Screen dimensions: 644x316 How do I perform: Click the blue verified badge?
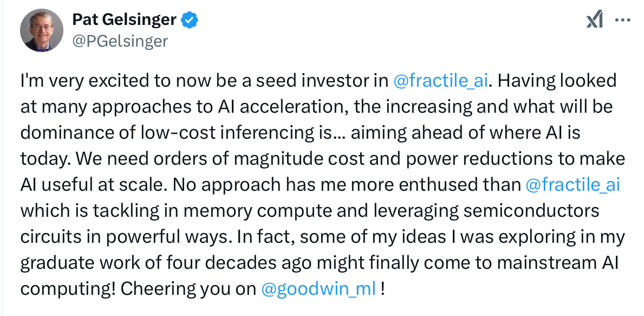tap(190, 20)
